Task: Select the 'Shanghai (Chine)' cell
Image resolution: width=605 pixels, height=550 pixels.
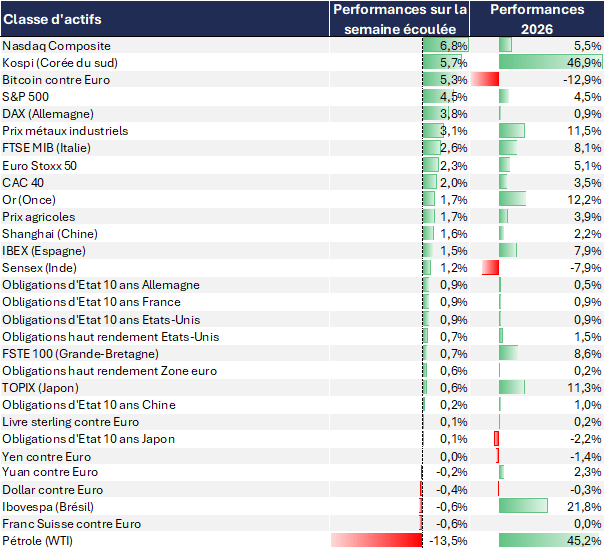Action: [50, 234]
